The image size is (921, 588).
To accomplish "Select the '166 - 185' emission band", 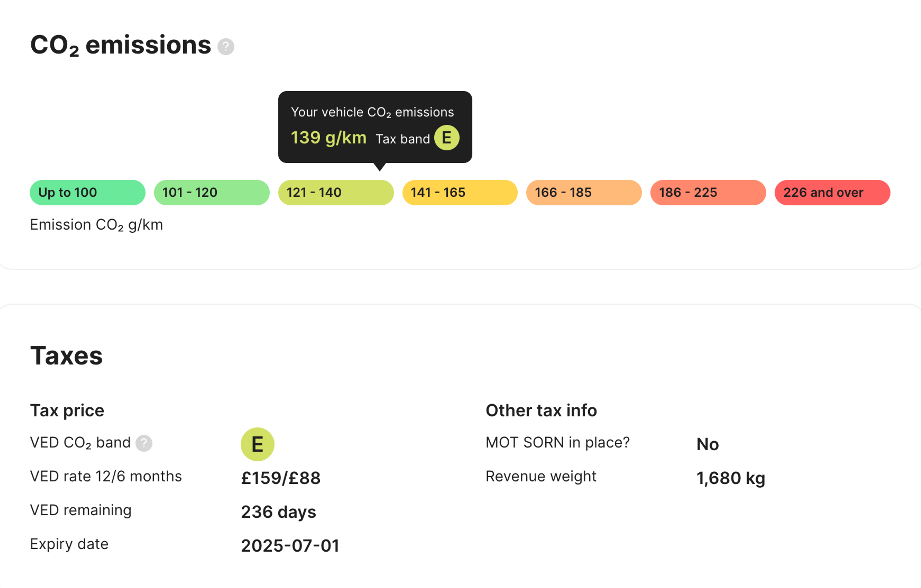I will click(584, 192).
